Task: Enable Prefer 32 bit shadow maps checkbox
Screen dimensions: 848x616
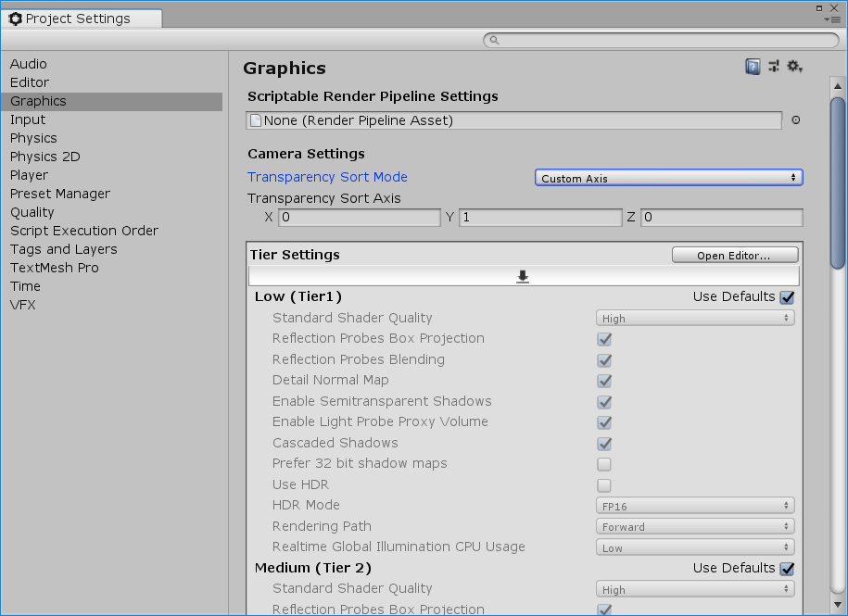Action: pyautogui.click(x=604, y=464)
